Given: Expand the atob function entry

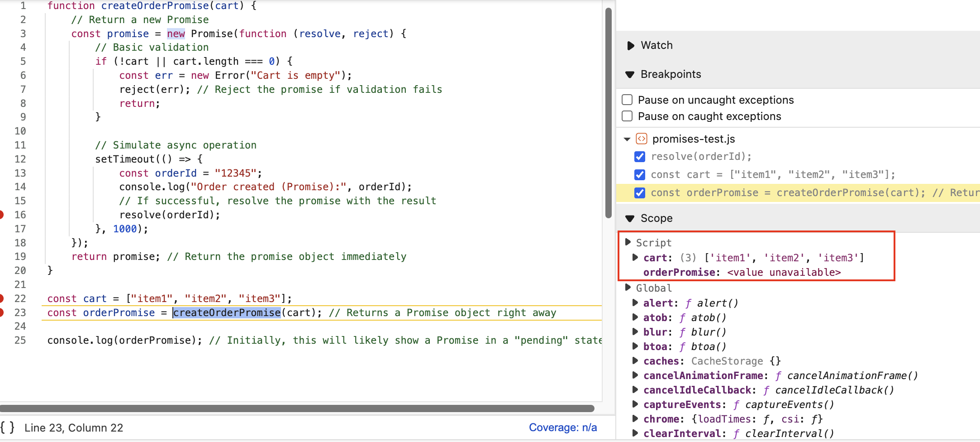Looking at the screenshot, I should (x=635, y=317).
